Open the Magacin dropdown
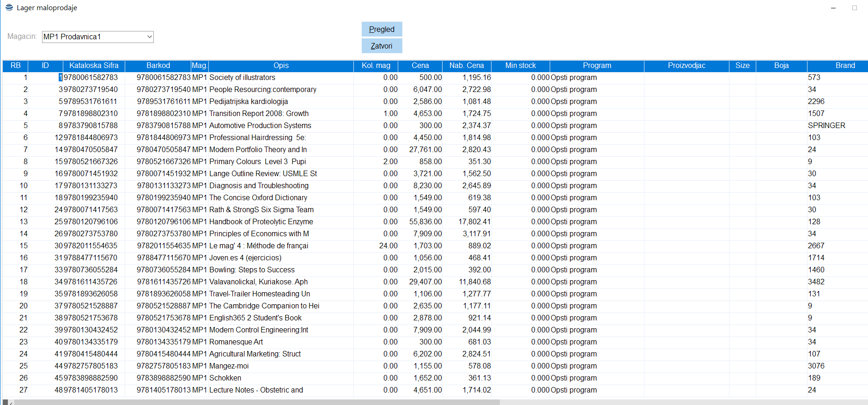 coord(149,37)
